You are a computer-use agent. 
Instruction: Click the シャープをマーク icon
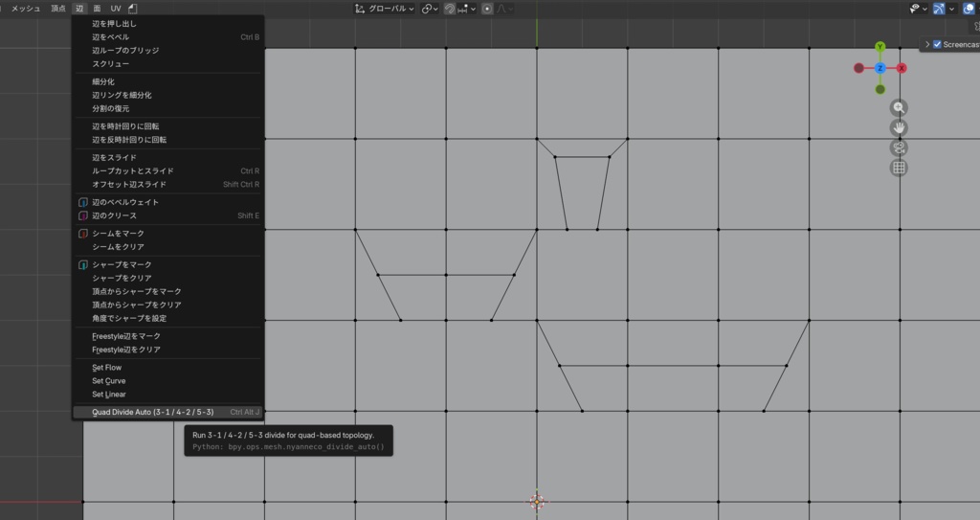82,264
